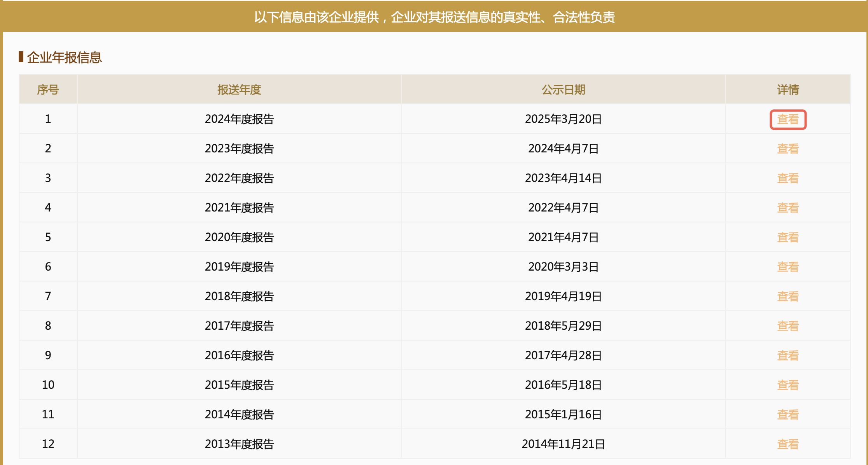Open 查看 link for 2015年度报告
This screenshot has width=868, height=465.
click(x=788, y=385)
